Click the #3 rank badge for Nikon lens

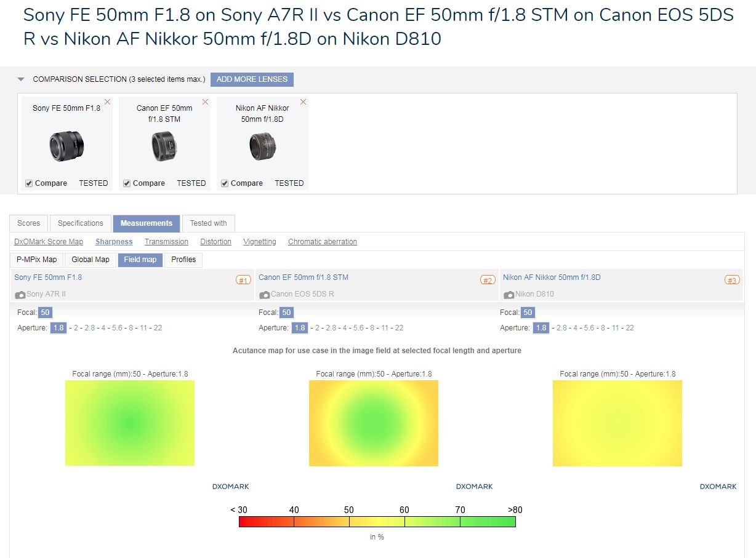coord(732,280)
